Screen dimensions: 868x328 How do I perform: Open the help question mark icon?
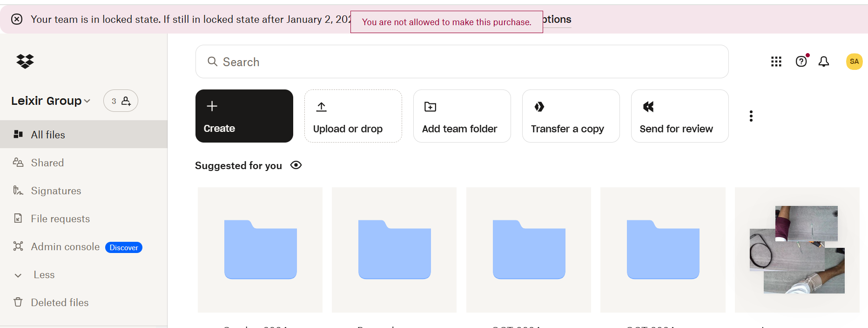tap(801, 61)
